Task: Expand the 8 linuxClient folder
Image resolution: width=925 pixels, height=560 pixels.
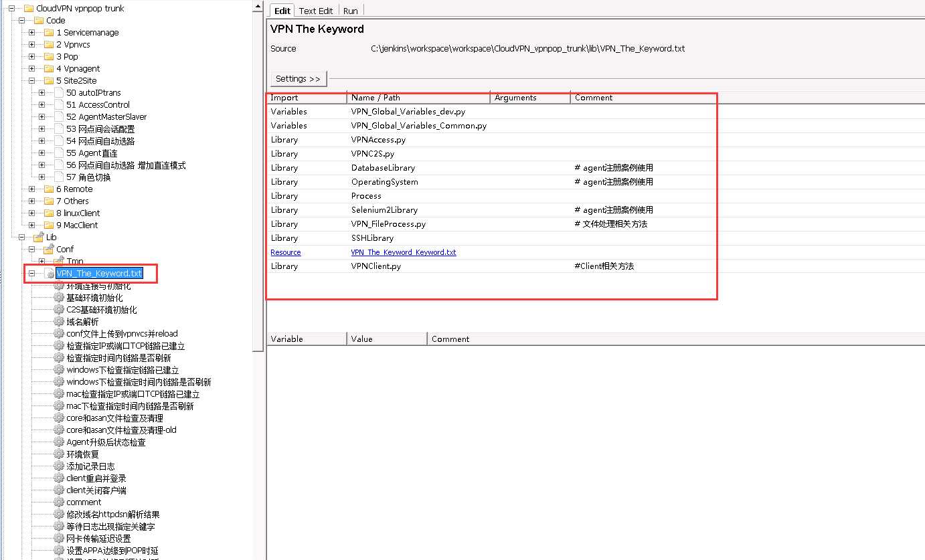Action: coord(31,213)
